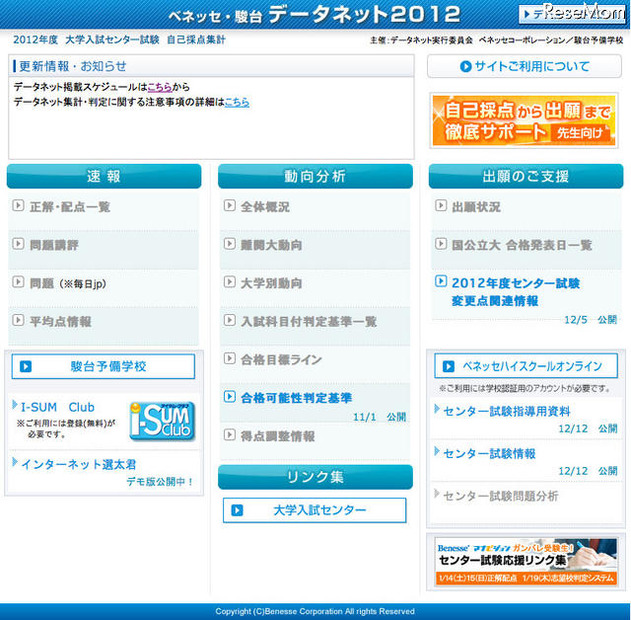Click the arrow icon beside 正解・配点一覧
Screen dimensions: 631x620
[18, 205]
